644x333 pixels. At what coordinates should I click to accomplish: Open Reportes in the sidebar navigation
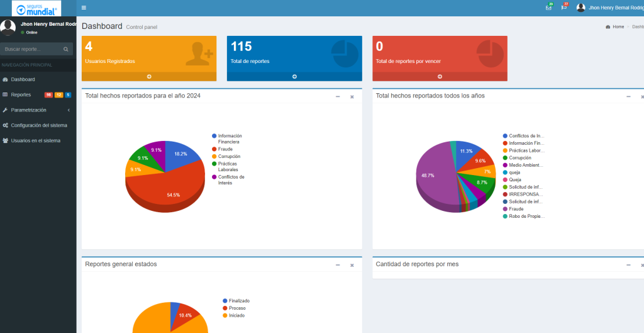pos(21,94)
